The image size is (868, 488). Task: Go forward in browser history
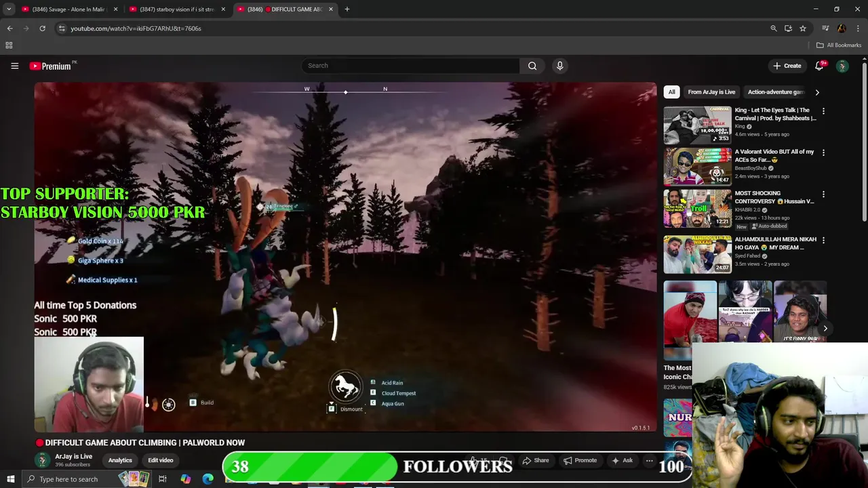pos(26,28)
